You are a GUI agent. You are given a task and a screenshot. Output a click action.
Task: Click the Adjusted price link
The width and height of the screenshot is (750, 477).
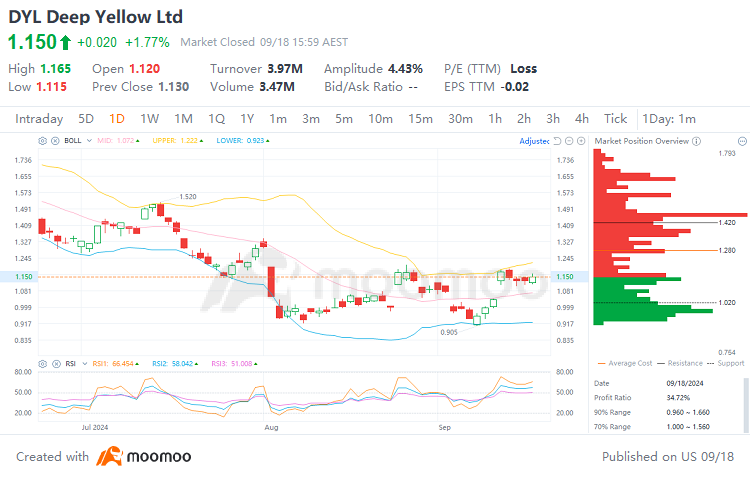(x=534, y=141)
